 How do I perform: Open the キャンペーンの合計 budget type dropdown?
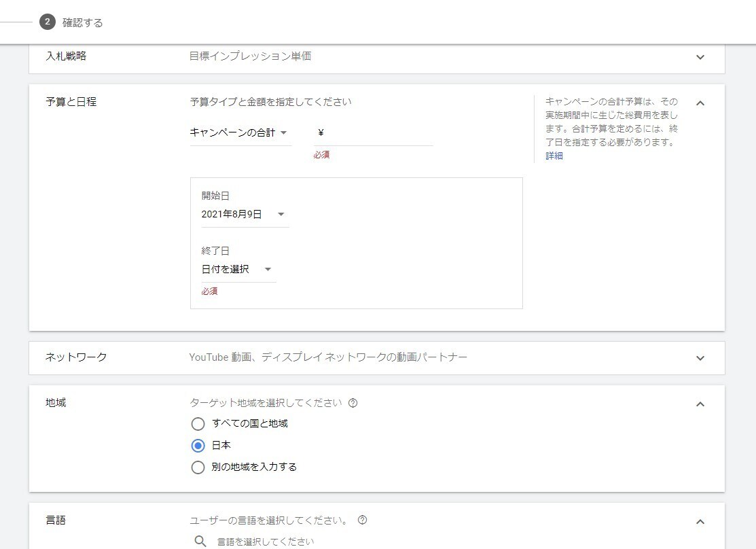pos(240,132)
